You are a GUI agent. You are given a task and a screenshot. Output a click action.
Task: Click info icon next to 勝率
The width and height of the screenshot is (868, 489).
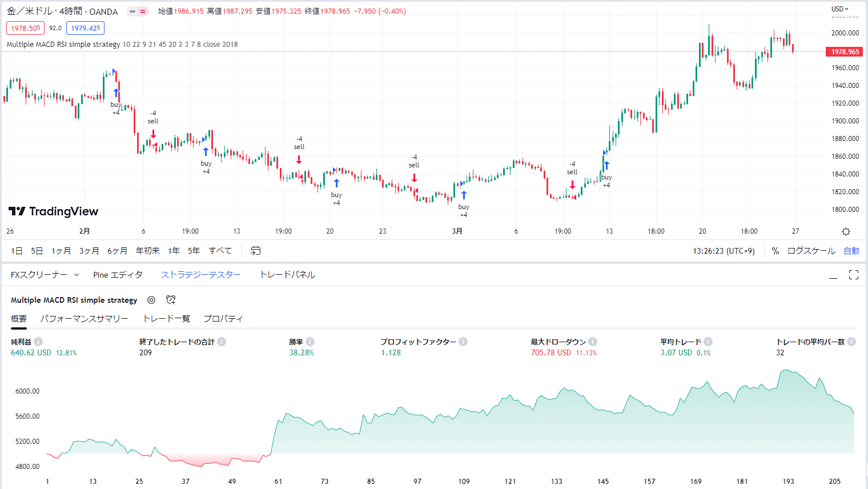pos(310,342)
